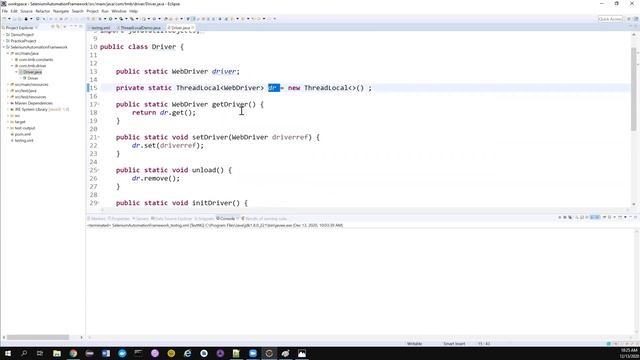Select the test-output folder
Screen dimensions: 640x360
coord(23,128)
